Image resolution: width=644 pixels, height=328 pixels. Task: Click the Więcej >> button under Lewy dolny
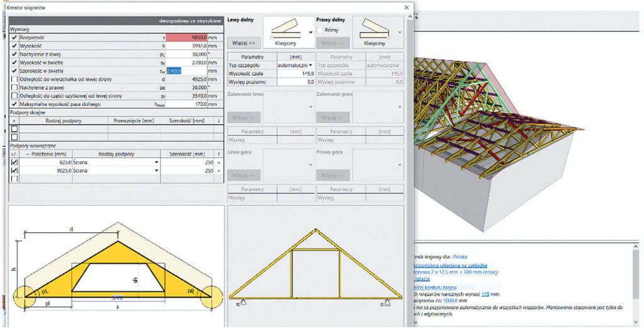(x=243, y=43)
